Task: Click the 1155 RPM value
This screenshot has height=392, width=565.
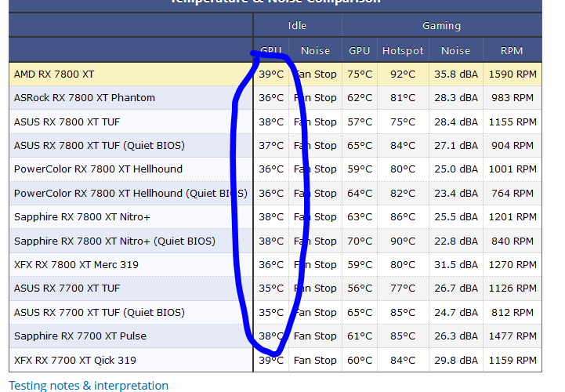Action: tap(512, 122)
